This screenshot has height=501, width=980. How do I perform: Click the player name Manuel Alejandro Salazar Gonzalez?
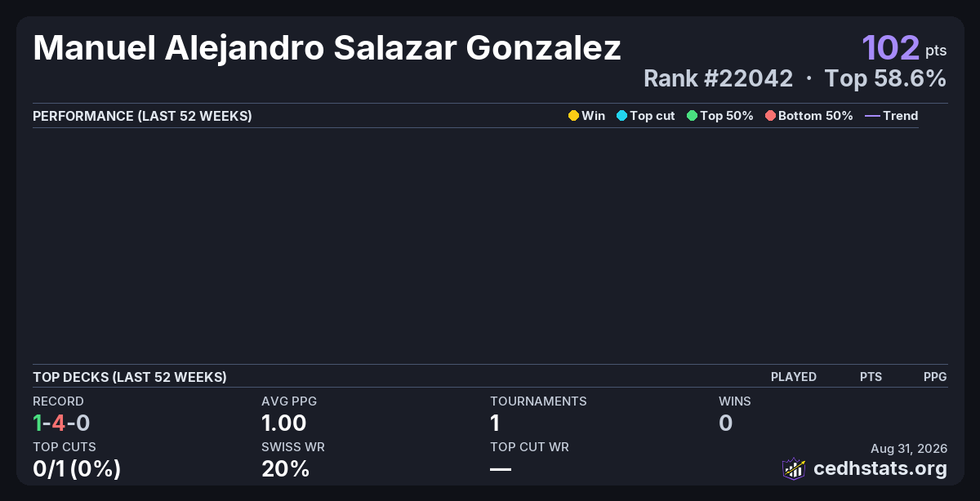click(x=327, y=48)
